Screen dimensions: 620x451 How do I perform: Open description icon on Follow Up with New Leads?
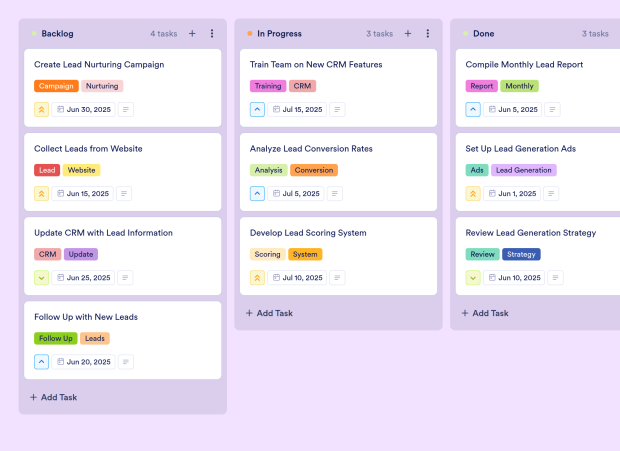pos(126,362)
